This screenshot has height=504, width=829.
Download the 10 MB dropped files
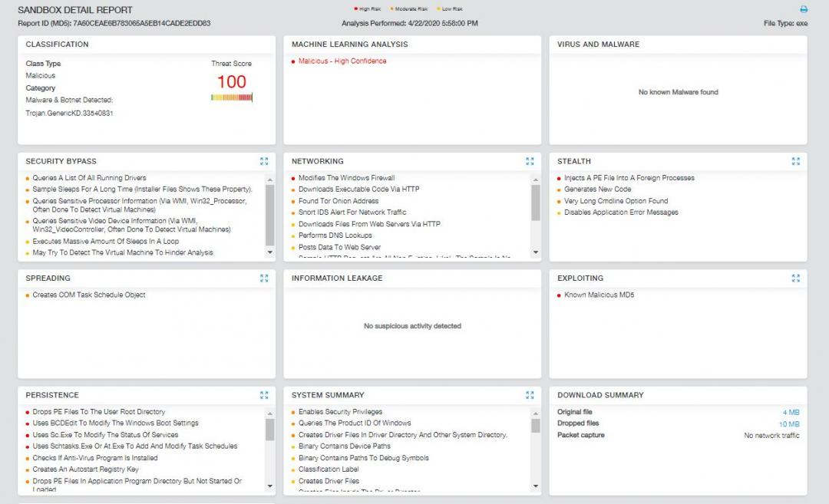pos(789,424)
